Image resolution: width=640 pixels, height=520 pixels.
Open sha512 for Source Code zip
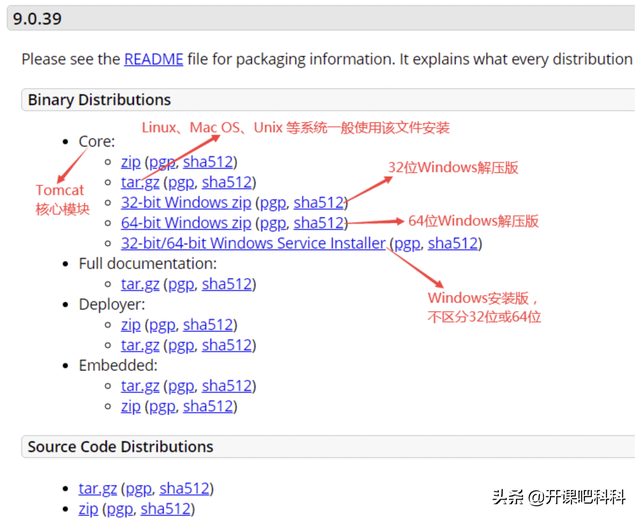pos(165,509)
